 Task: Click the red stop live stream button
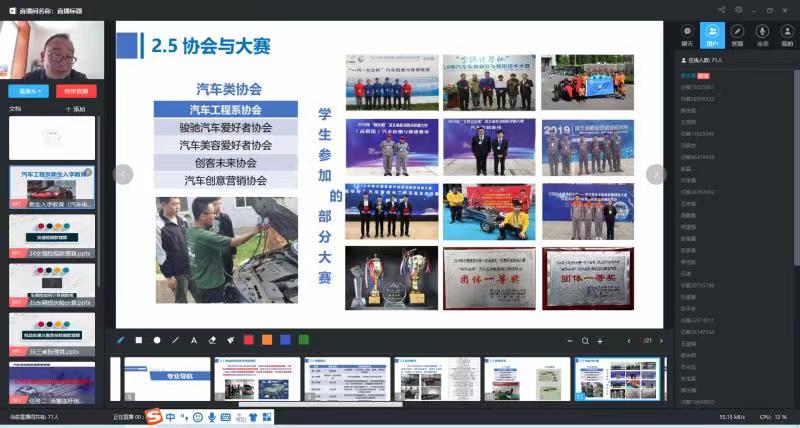78,91
